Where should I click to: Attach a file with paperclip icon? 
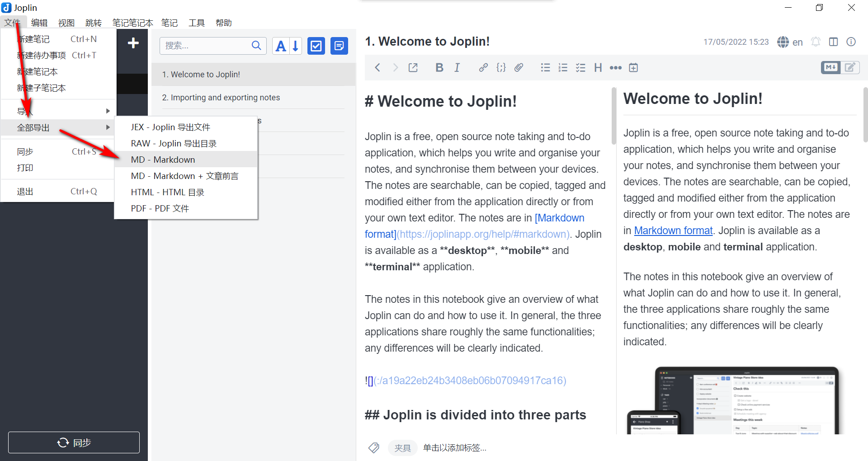tap(519, 68)
